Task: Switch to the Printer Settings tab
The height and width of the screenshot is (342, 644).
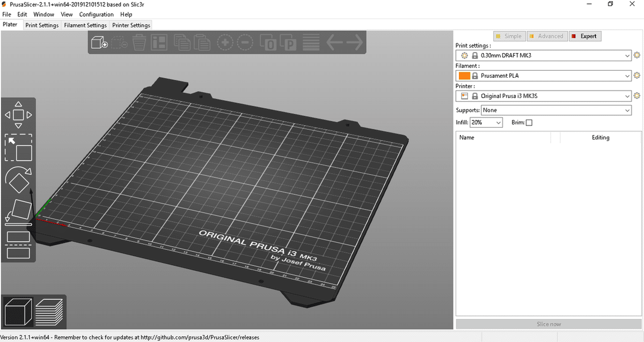Action: coord(131,25)
